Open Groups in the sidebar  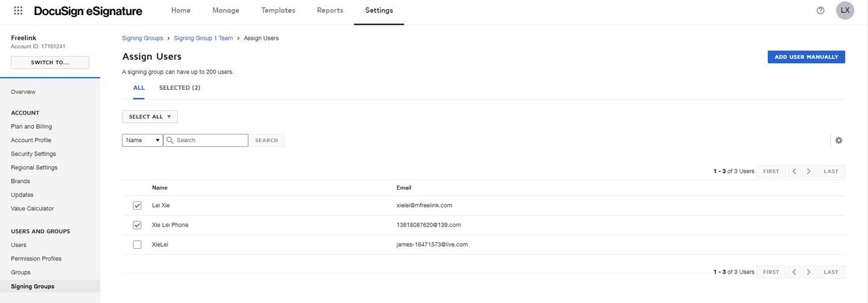pos(20,272)
